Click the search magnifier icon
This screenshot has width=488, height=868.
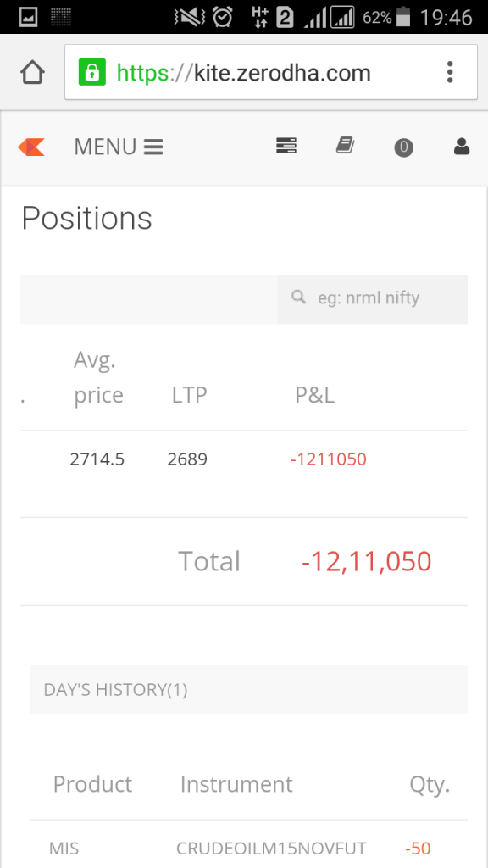[298, 298]
